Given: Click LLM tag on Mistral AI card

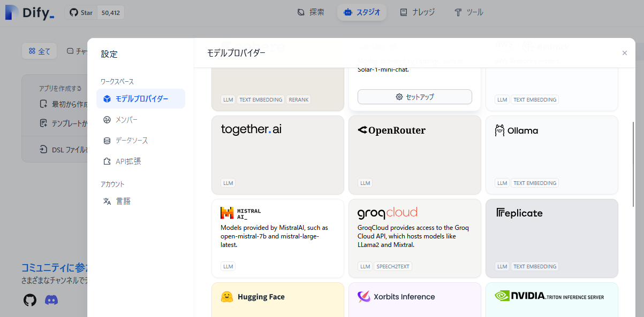Looking at the screenshot, I should pos(228,266).
